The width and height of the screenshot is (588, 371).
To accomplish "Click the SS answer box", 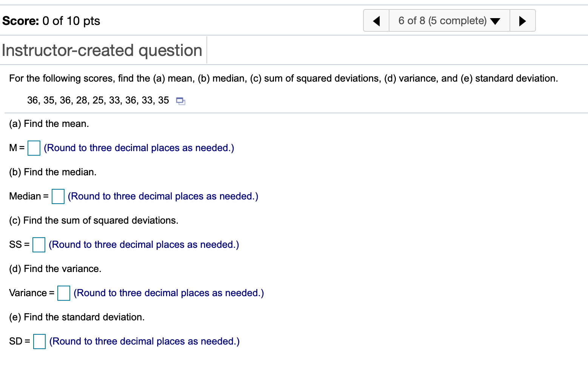I will [39, 245].
